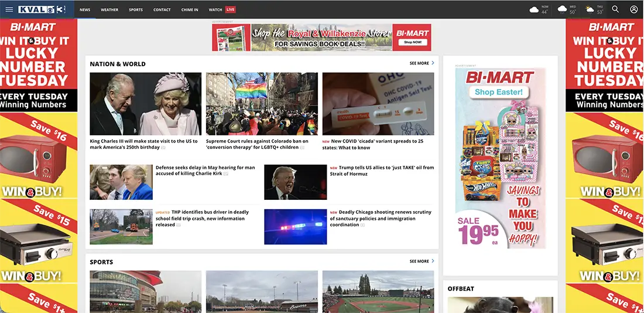The height and width of the screenshot is (313, 644).
Task: Open the News menu item
Action: pyautogui.click(x=85, y=9)
